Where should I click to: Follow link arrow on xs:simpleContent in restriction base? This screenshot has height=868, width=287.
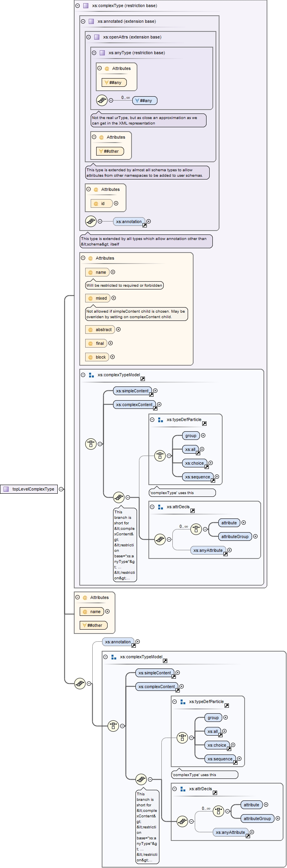151,394
